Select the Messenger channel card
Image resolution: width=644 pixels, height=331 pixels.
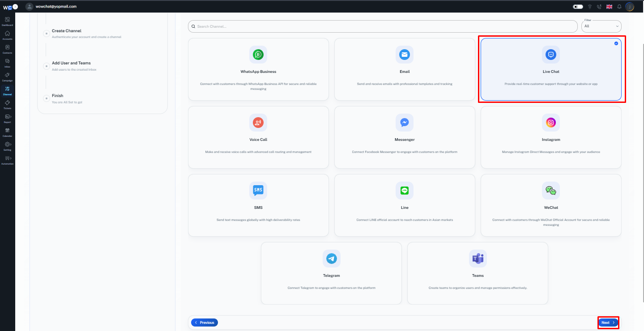[x=405, y=137]
